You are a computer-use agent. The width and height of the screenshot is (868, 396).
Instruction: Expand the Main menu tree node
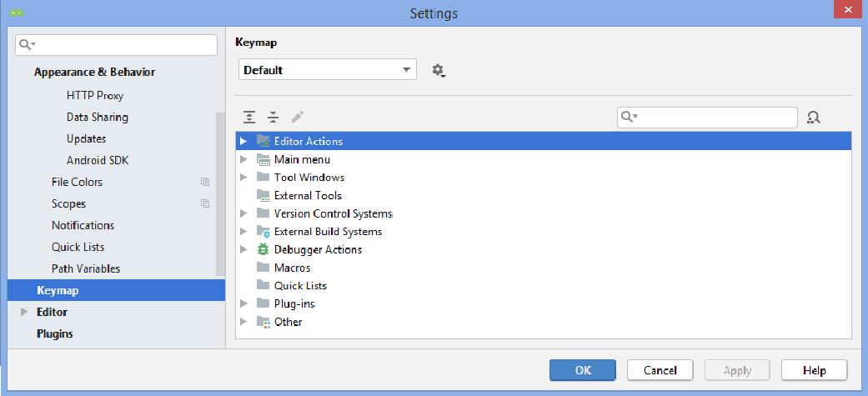[243, 159]
